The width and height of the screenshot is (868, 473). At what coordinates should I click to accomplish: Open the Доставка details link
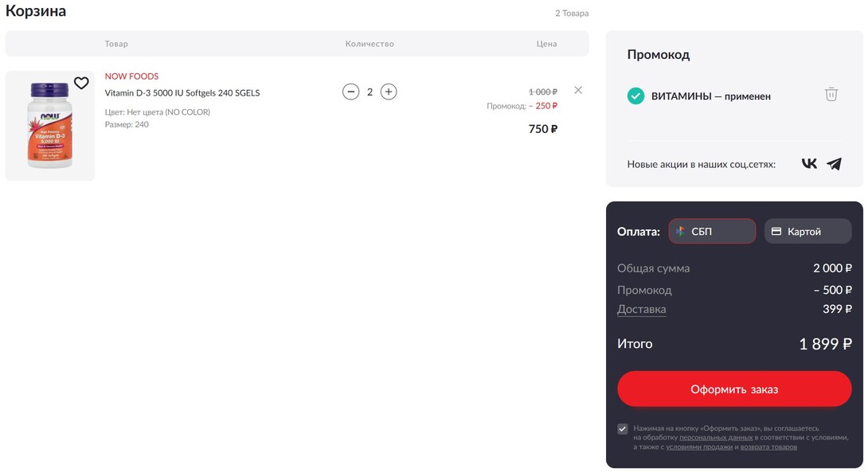(x=641, y=310)
